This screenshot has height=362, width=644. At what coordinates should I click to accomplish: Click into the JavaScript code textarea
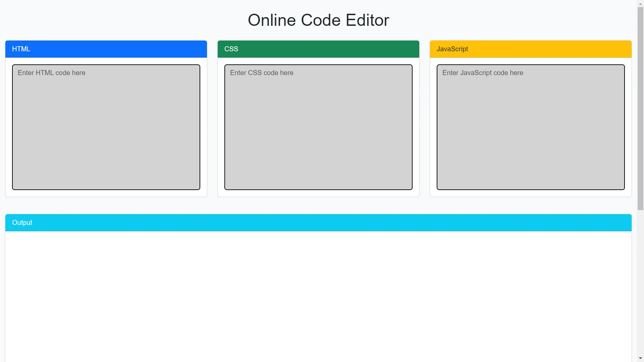pos(531,127)
